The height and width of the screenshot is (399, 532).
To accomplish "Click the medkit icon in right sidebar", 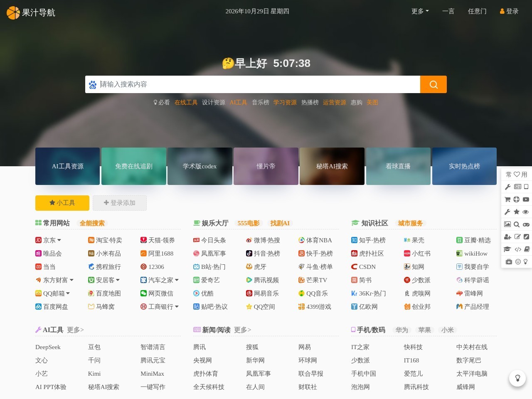I will point(509,262).
